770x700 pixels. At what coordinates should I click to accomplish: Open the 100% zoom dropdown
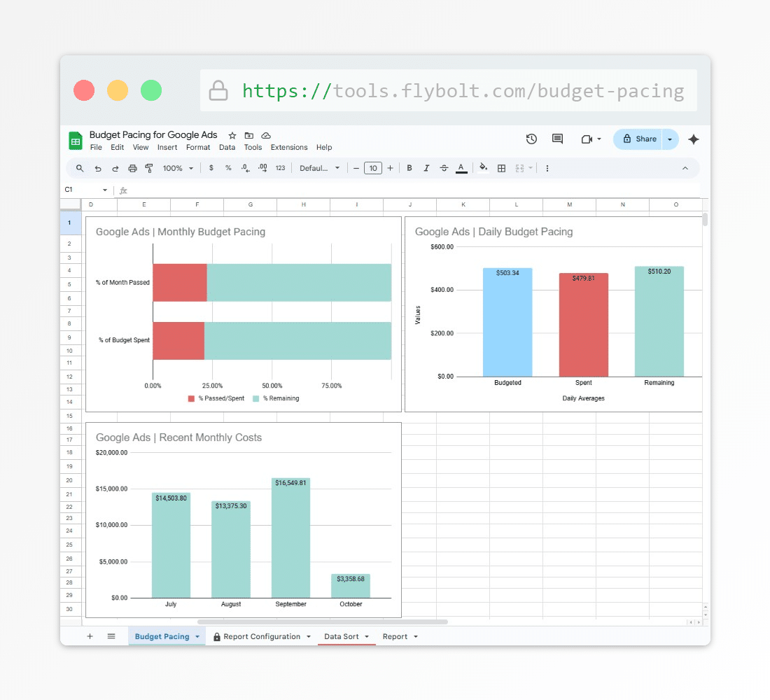pos(178,168)
